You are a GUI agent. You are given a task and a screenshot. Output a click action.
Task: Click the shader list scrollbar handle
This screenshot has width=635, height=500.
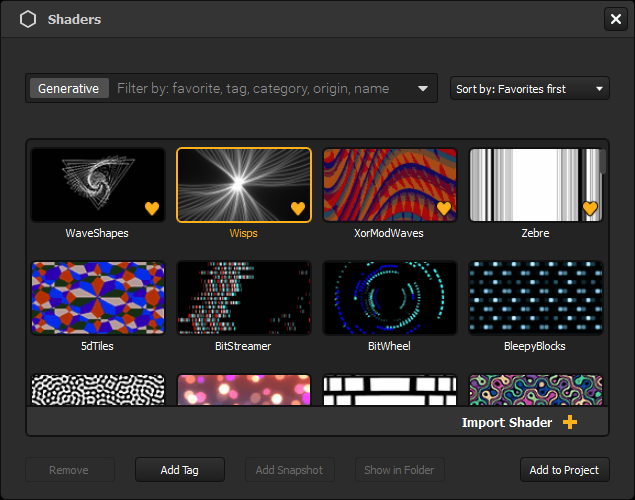click(603, 162)
